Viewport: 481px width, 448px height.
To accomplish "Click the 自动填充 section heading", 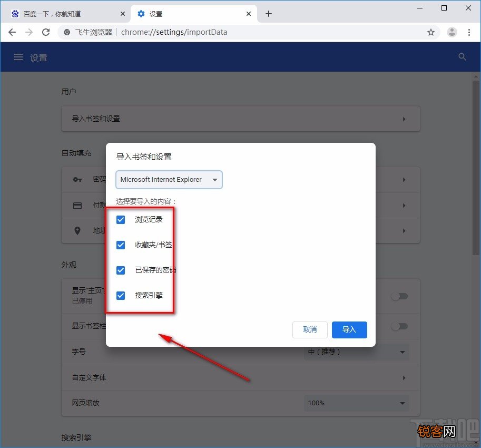I will click(x=76, y=153).
